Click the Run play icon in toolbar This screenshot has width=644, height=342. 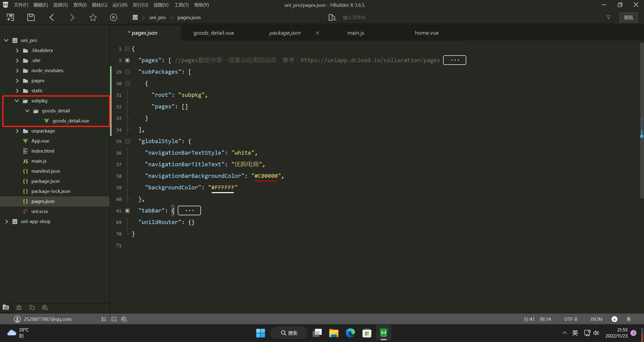(x=113, y=17)
